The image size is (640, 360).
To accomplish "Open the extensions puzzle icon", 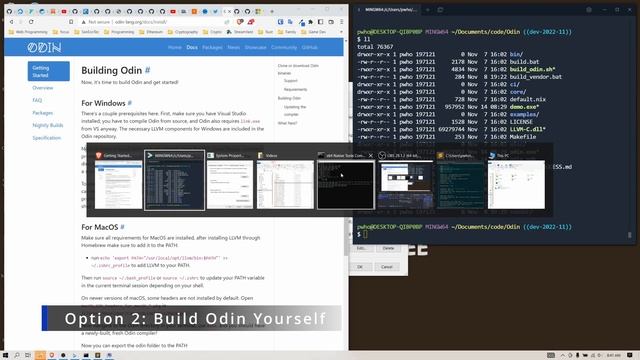I will pos(311,22).
